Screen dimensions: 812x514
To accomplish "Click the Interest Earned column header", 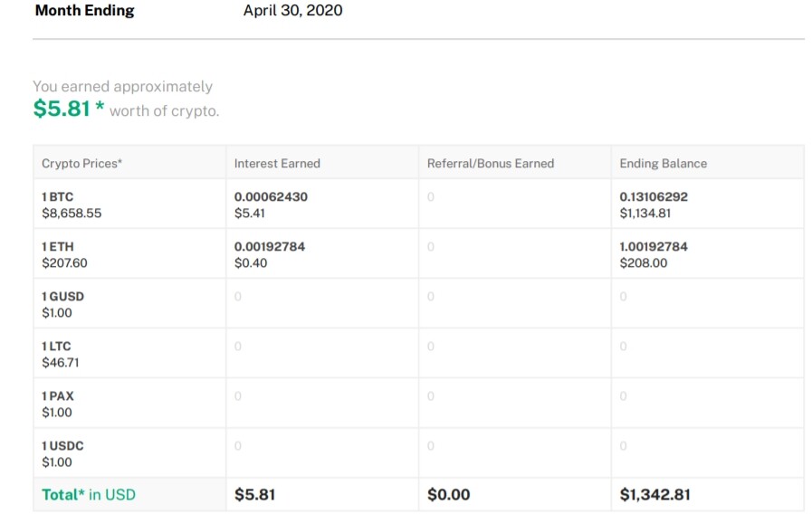I will pos(277,164).
